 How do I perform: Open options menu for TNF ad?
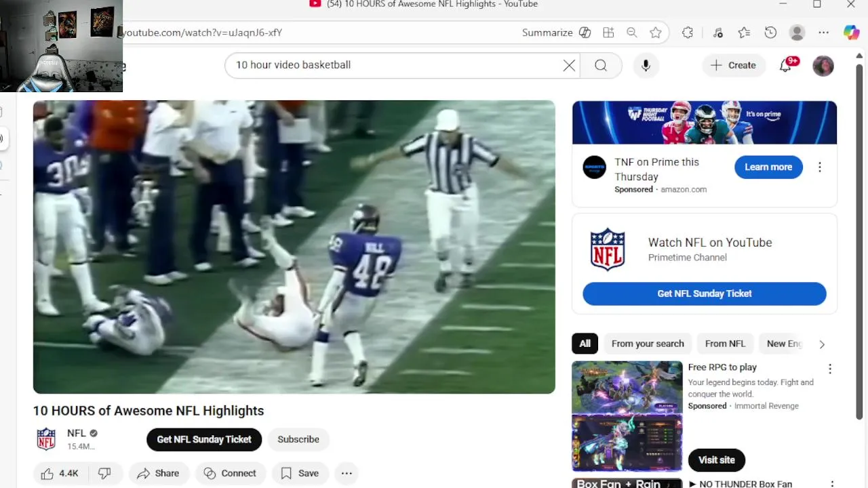click(x=820, y=167)
